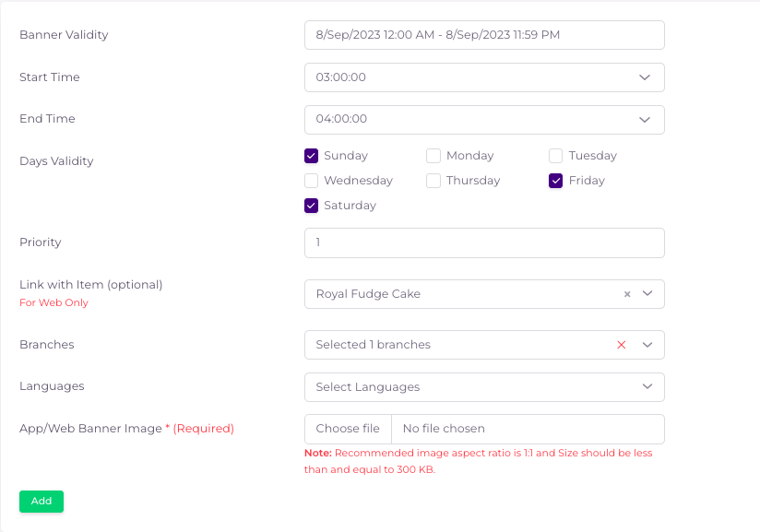The width and height of the screenshot is (760, 532).
Task: Disable the Saturday checkbox
Action: [x=312, y=206]
